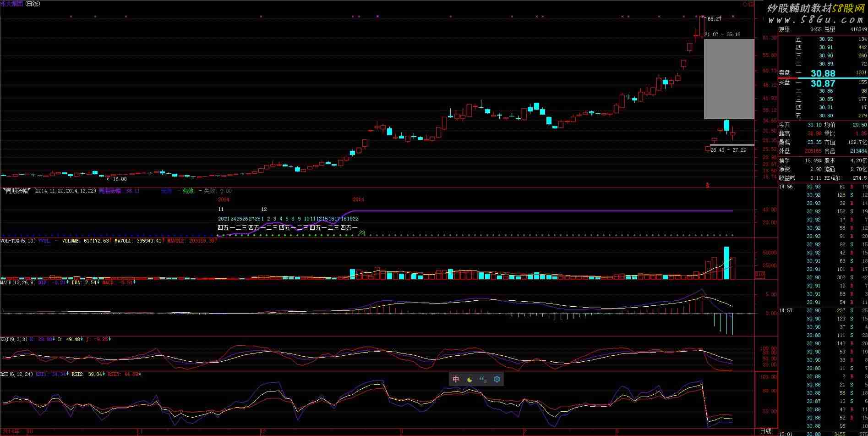Screen dimensions: 868x436
Task: Click the large sell-one price 30.88
Action: [x=823, y=73]
